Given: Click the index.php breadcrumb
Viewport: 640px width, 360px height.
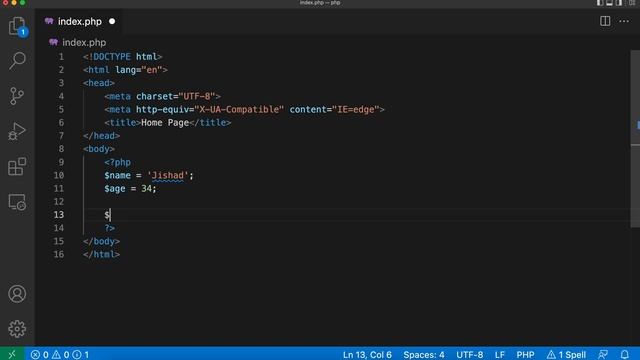Looking at the screenshot, I should 84,42.
